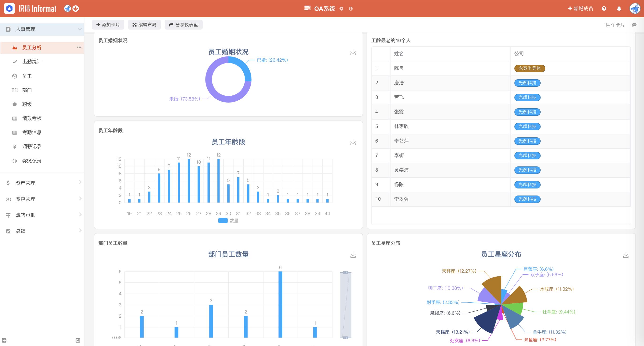Toggle the 数量 legend on the age chart
The width and height of the screenshot is (644, 346).
tap(228, 221)
